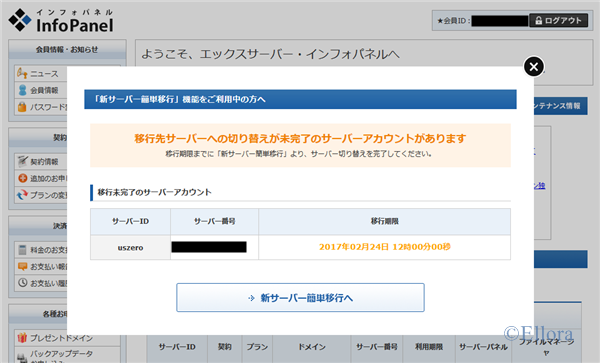The width and height of the screenshot is (600, 363).
Task: Click the パスワード lock icon
Action: pos(22,107)
